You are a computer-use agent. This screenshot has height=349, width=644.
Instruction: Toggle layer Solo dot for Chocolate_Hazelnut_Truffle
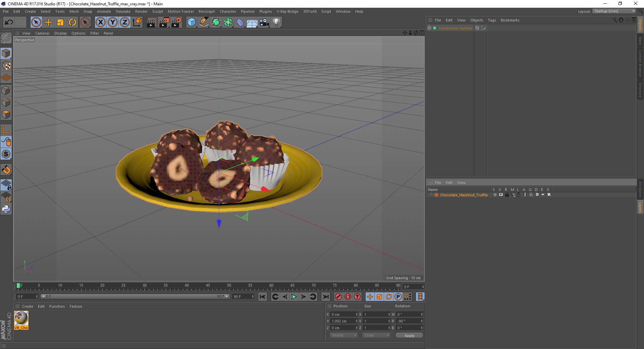tap(495, 195)
